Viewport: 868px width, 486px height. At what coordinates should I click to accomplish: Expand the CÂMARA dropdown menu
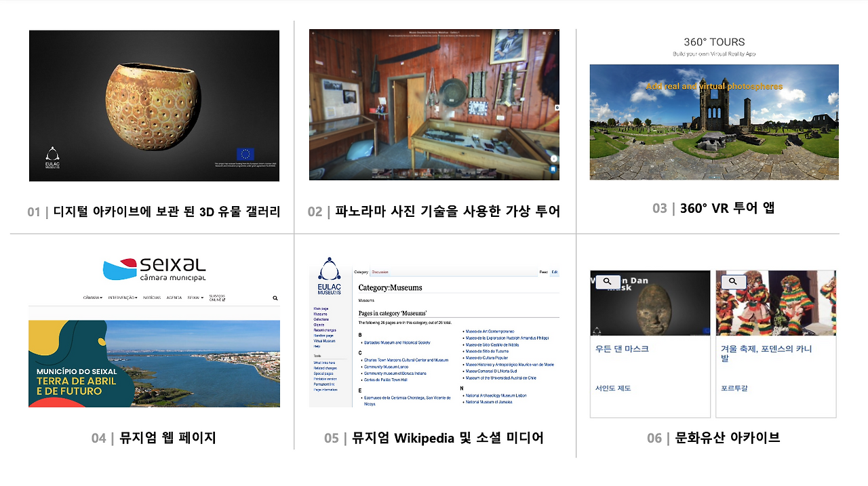pos(93,298)
